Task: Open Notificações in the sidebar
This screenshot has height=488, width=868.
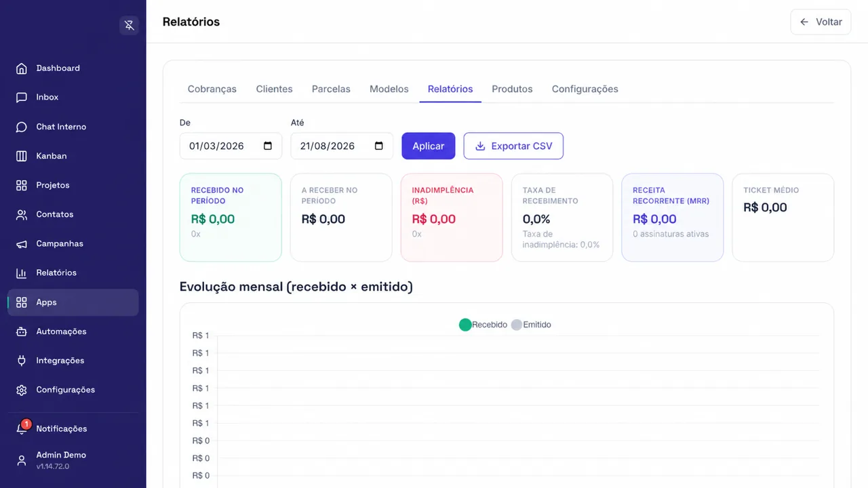Action: 73,429
